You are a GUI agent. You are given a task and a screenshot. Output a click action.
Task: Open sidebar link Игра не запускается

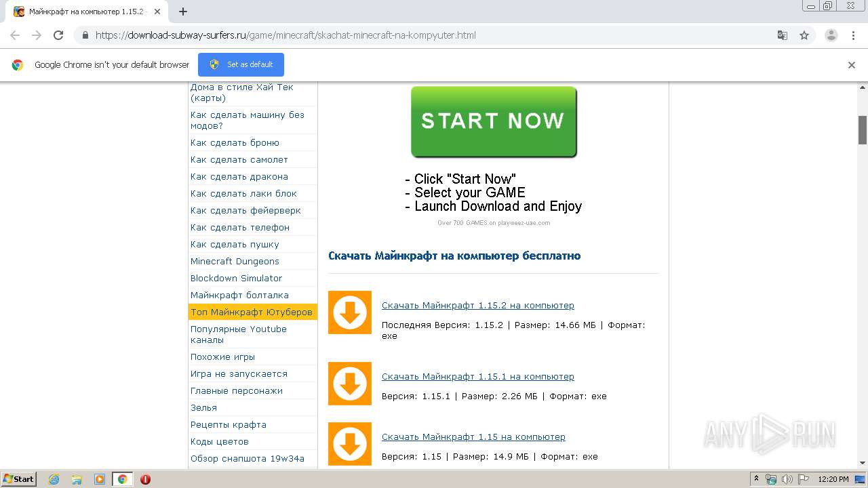[x=239, y=374]
